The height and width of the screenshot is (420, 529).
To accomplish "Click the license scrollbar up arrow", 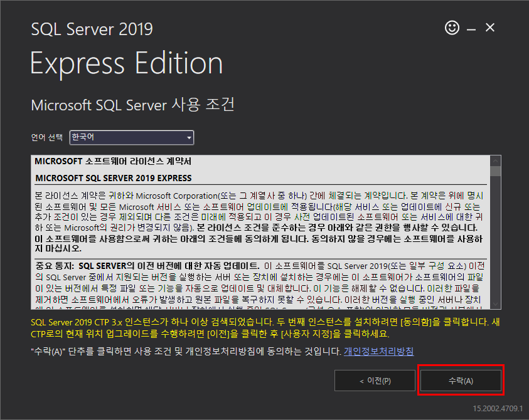I will click(x=495, y=160).
